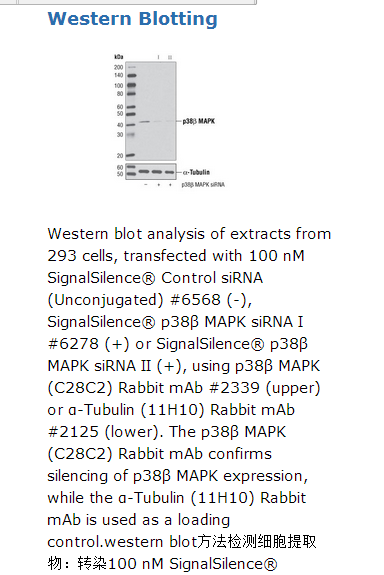Image resolution: width=384 pixels, height=575 pixels.
Task: Click the SignalSilence® Control siRNA text
Action: [x=155, y=278]
